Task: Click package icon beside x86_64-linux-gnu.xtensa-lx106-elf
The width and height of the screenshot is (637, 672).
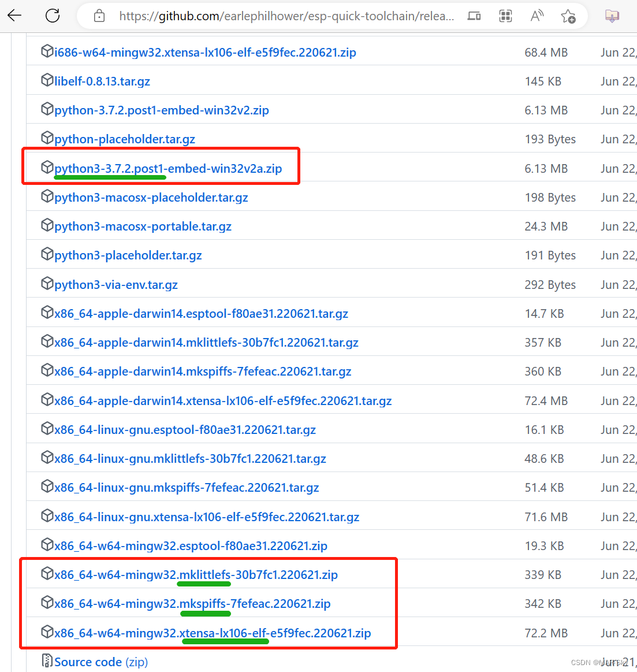Action: pyautogui.click(x=47, y=516)
